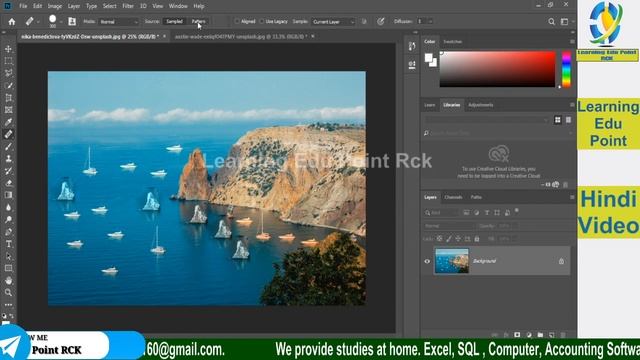Pick a color in the red color field
Image resolution: width=640 pixels, height=360 pixels.
point(498,69)
